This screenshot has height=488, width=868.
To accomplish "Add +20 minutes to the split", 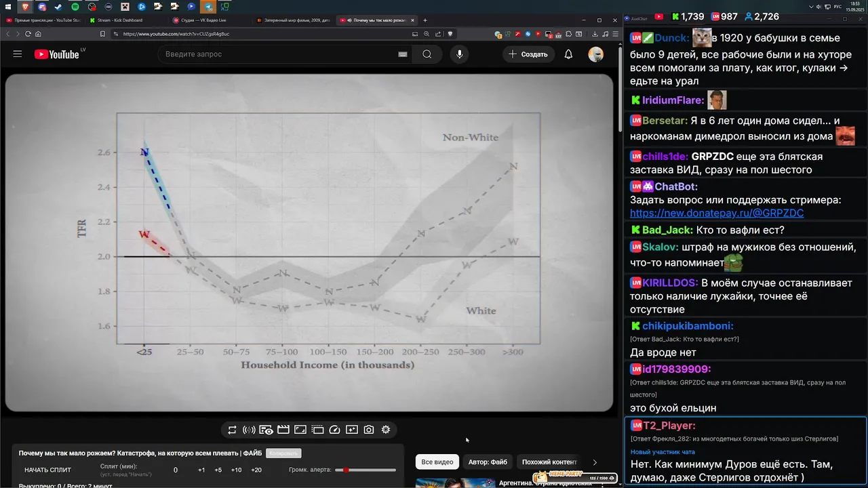I will pyautogui.click(x=256, y=470).
